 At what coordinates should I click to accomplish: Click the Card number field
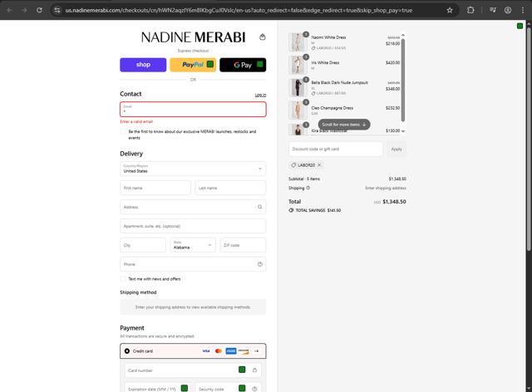pos(193,370)
